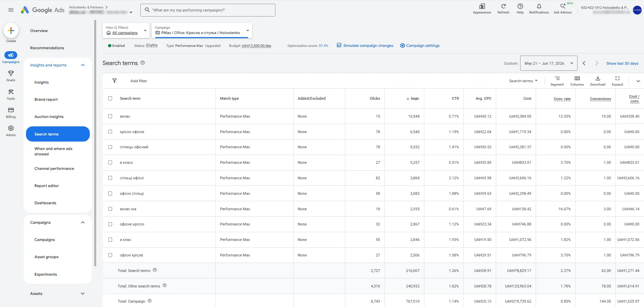Image resolution: width=644 pixels, height=307 pixels.
Task: Open Campaign settings link
Action: pos(420,45)
